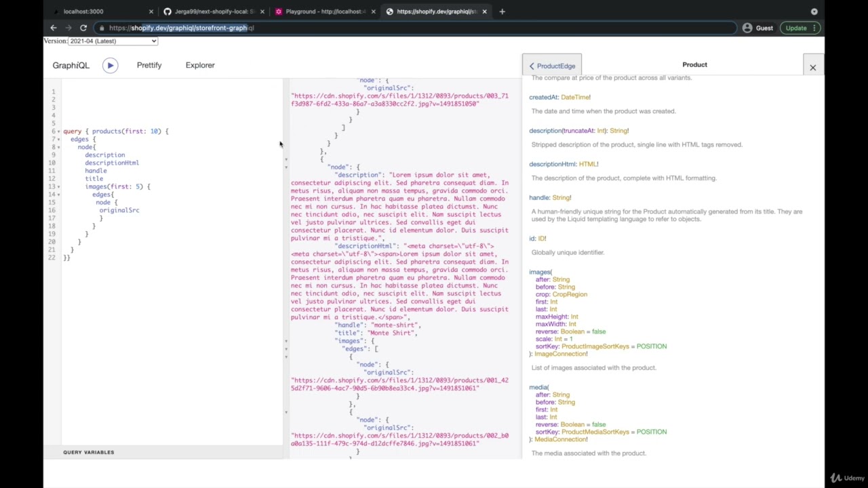Screen dimensions: 868x488
Task: Go back with the browser back arrow
Action: pyautogui.click(x=54, y=28)
